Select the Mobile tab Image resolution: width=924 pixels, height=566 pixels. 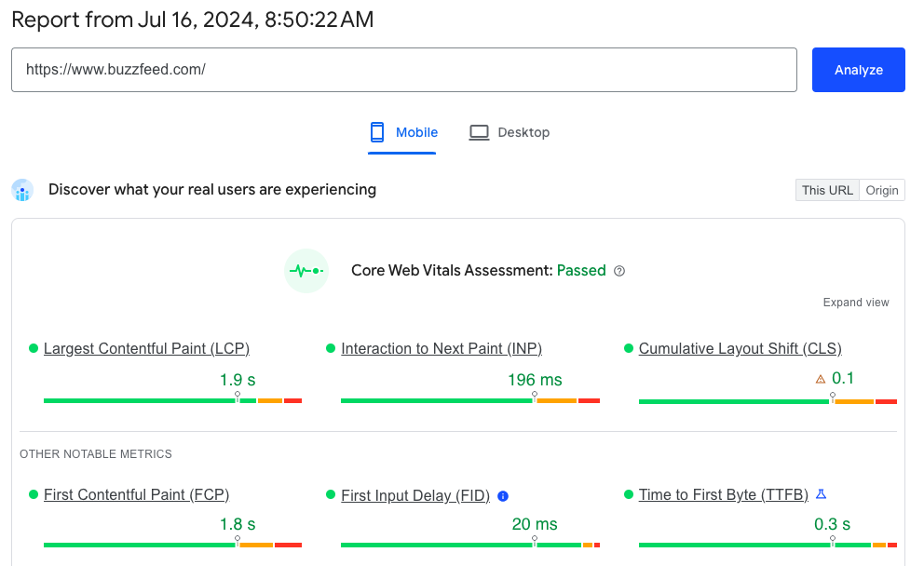tap(403, 132)
